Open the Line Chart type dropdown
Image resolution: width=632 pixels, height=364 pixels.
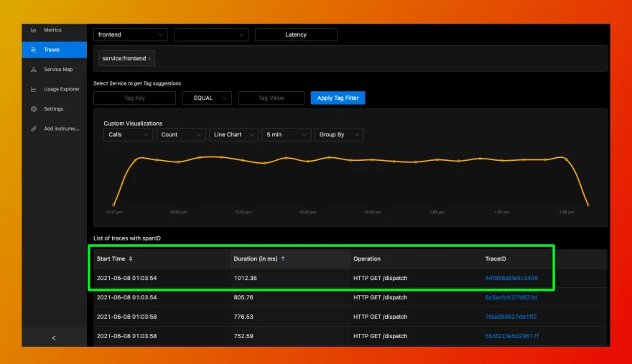[x=233, y=135]
